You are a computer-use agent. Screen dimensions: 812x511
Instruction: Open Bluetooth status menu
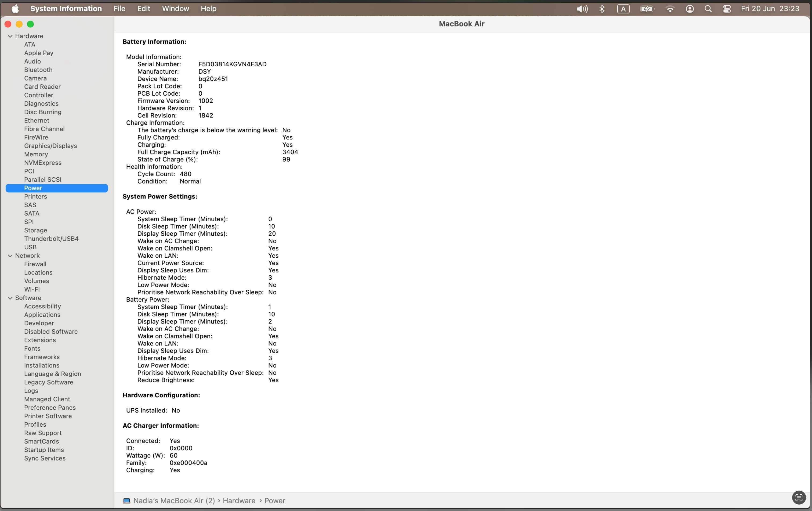pyautogui.click(x=602, y=9)
